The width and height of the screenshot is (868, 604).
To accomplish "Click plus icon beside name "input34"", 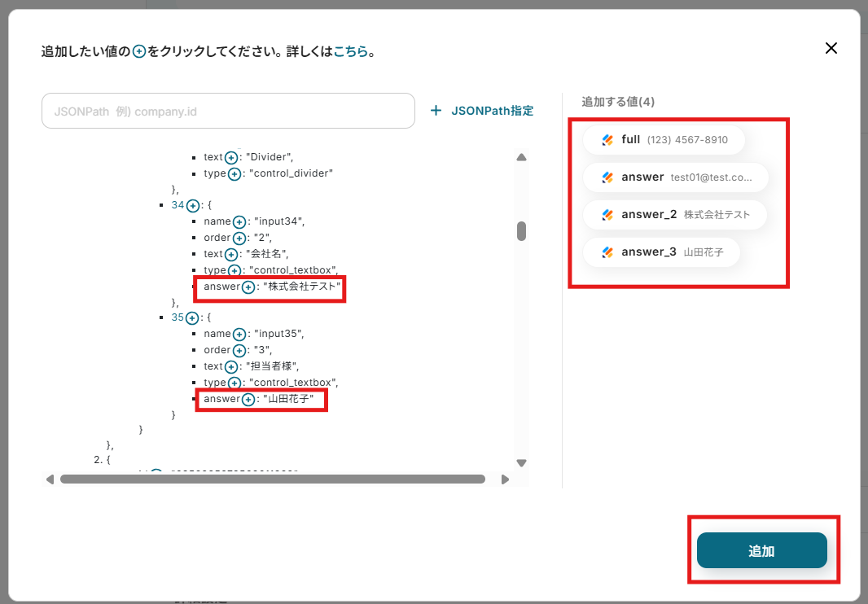I will point(239,222).
